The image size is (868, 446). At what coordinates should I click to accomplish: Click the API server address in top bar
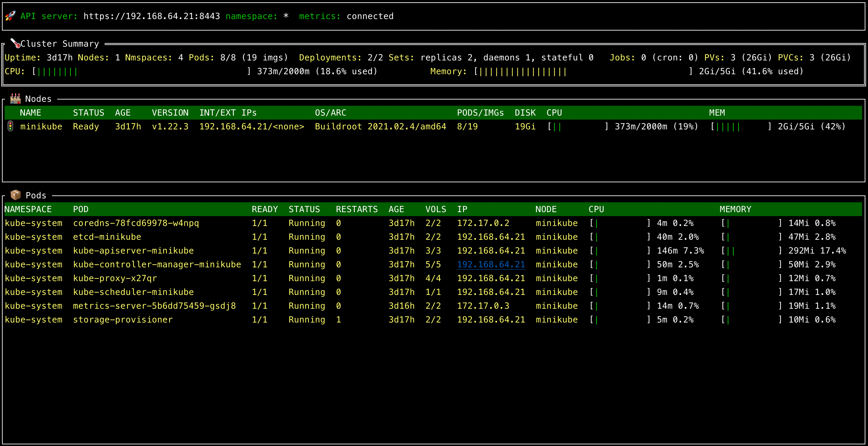point(152,16)
